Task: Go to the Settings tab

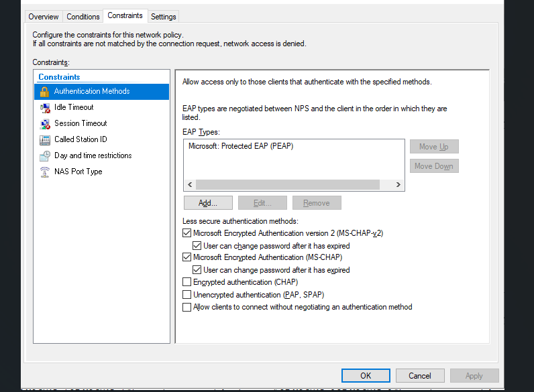Action: coord(164,17)
